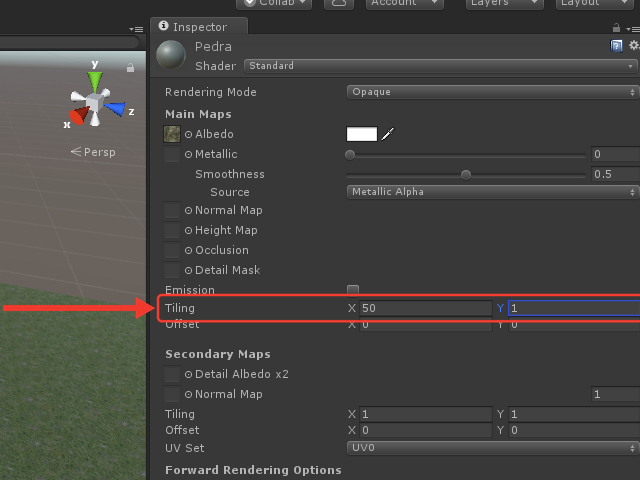
Task: Open the Metallic texture picker circle
Action: click(188, 154)
